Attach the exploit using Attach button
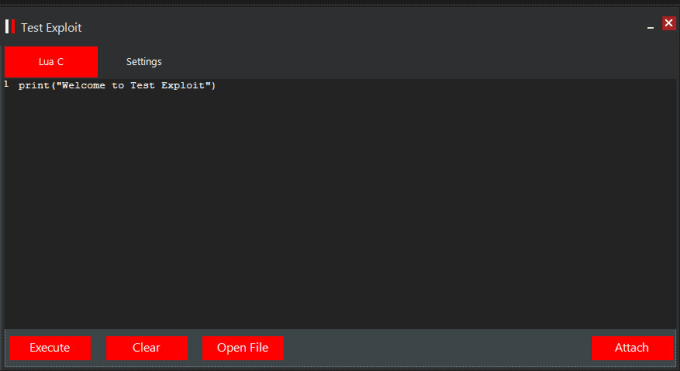 [x=632, y=348]
